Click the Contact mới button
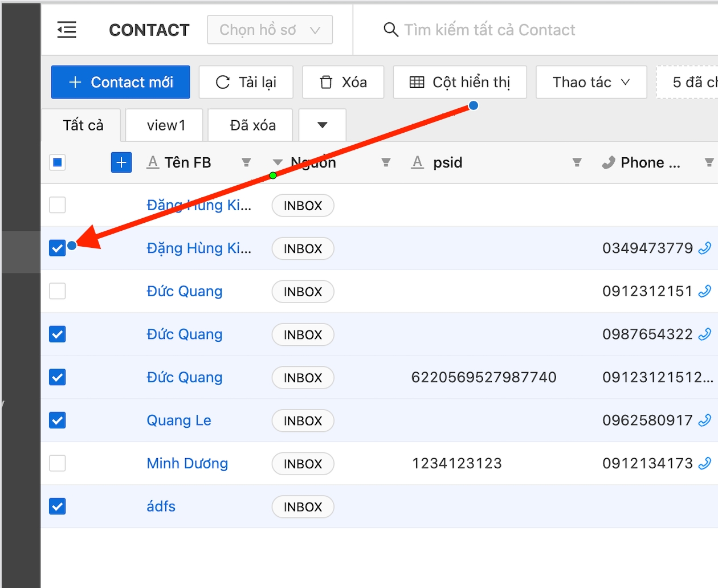Image resolution: width=718 pixels, height=588 pixels. coord(120,82)
